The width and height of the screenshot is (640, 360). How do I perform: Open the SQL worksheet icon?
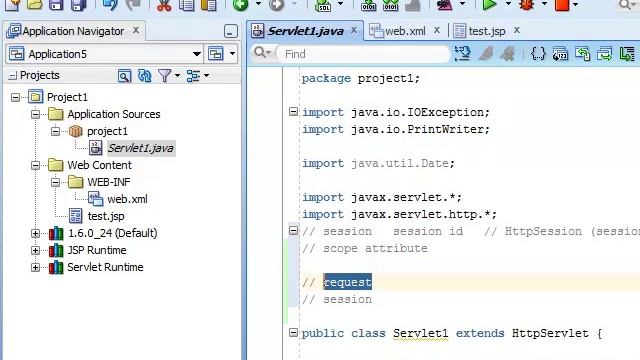point(323,5)
